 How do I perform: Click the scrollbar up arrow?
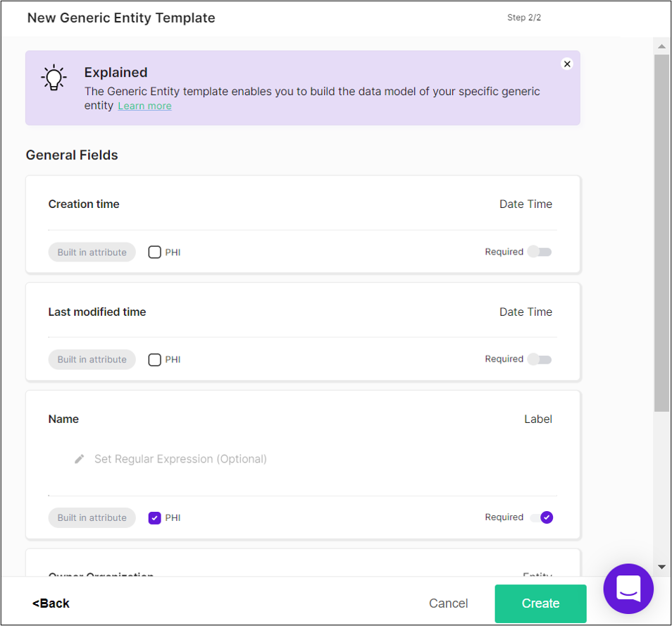click(x=661, y=46)
